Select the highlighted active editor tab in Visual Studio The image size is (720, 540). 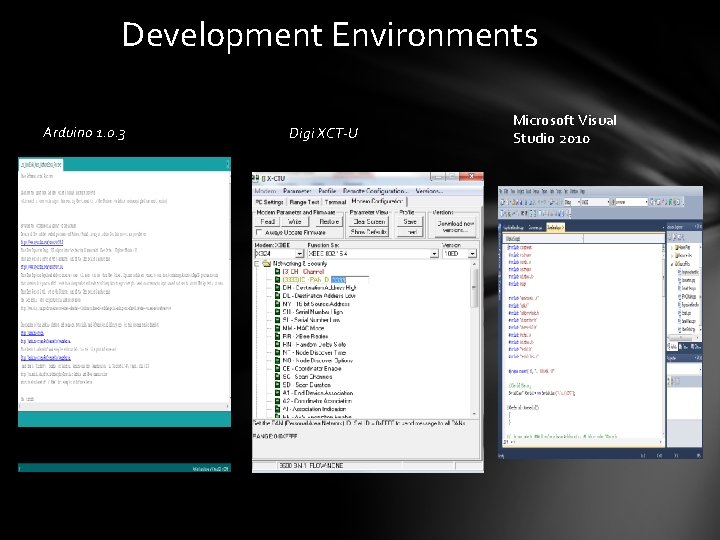pyautogui.click(x=555, y=227)
